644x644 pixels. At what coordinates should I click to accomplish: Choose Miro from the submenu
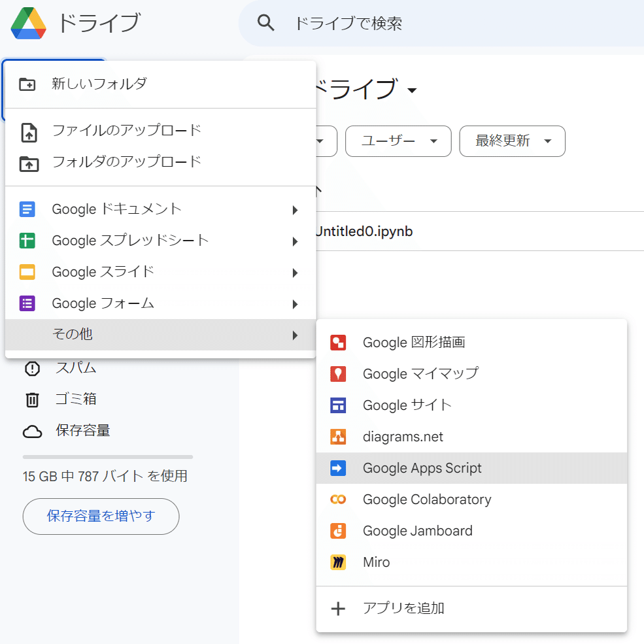471,562
